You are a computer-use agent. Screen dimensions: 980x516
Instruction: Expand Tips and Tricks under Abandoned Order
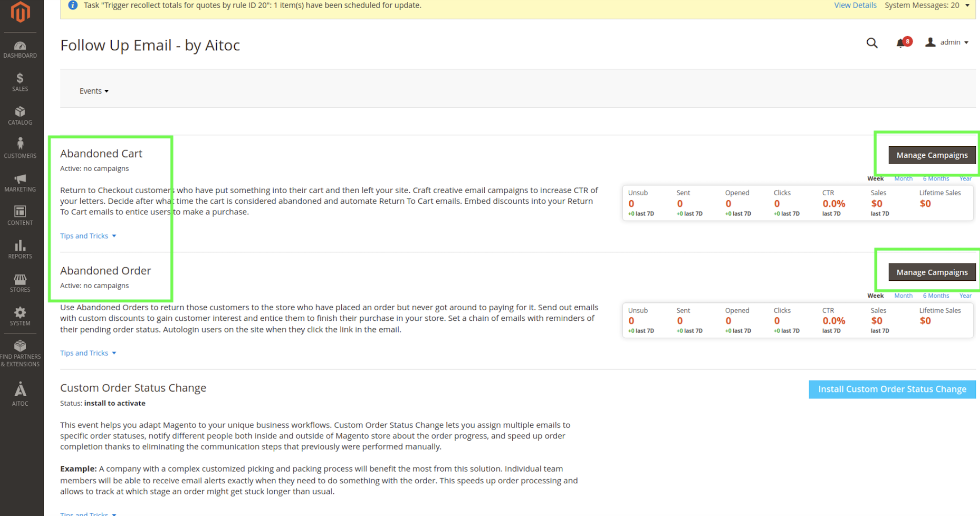[x=88, y=353]
